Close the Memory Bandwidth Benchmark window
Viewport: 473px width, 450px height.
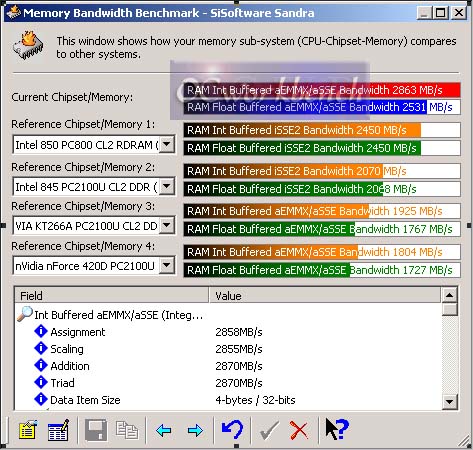(x=459, y=13)
